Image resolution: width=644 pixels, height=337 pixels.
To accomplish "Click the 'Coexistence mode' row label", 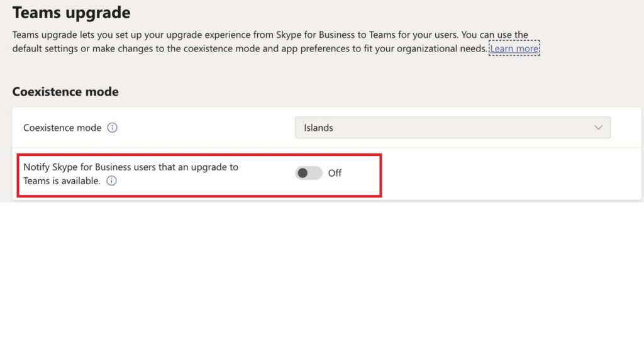I will pos(62,128).
